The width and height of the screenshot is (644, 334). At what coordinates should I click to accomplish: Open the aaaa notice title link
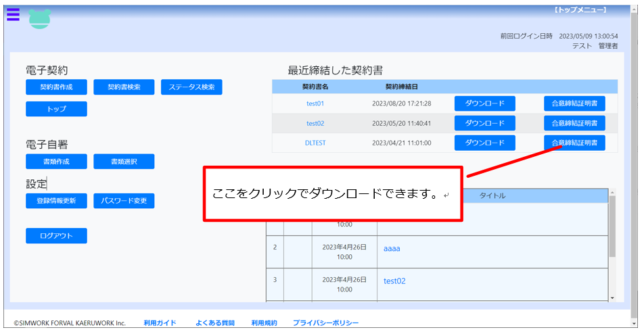tap(392, 249)
